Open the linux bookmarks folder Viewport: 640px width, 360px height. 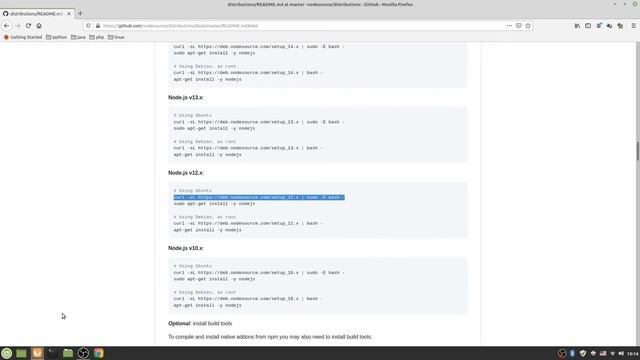116,37
